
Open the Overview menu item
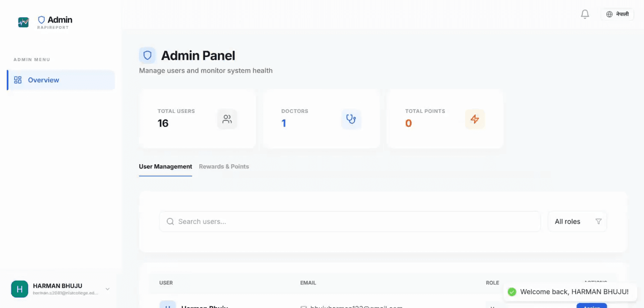click(61, 80)
